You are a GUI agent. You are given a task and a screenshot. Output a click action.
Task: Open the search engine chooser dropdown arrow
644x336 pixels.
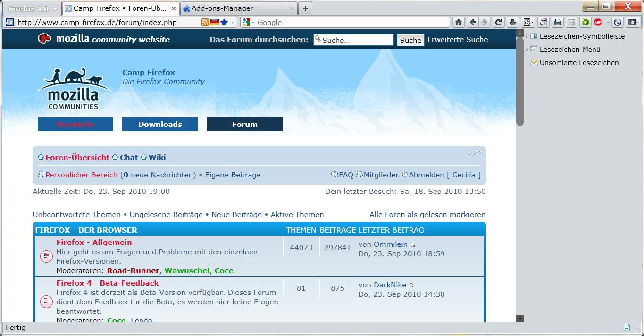coord(253,23)
